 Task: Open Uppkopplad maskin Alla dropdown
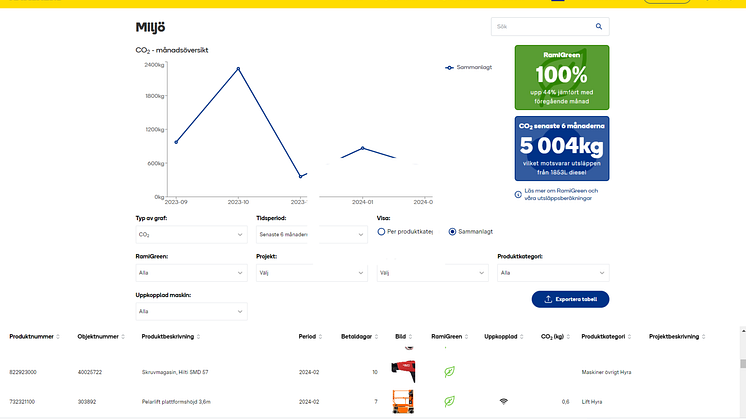[191, 312]
